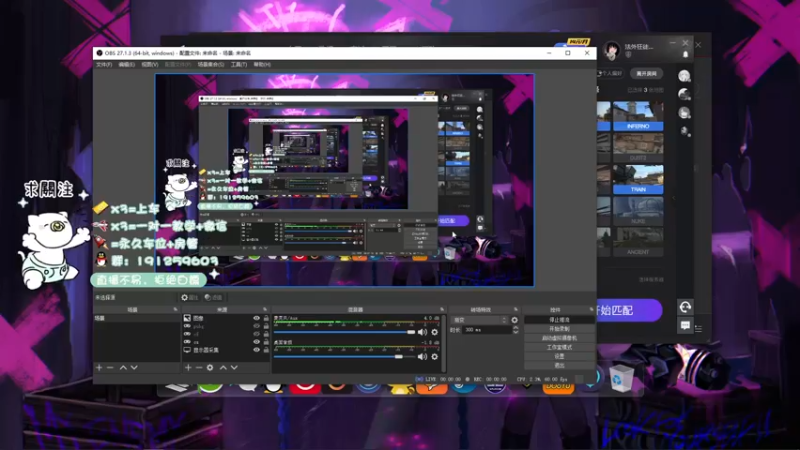Click the headset refresh icon in matchmaking window
This screenshot has width=800, height=450.
click(x=685, y=307)
